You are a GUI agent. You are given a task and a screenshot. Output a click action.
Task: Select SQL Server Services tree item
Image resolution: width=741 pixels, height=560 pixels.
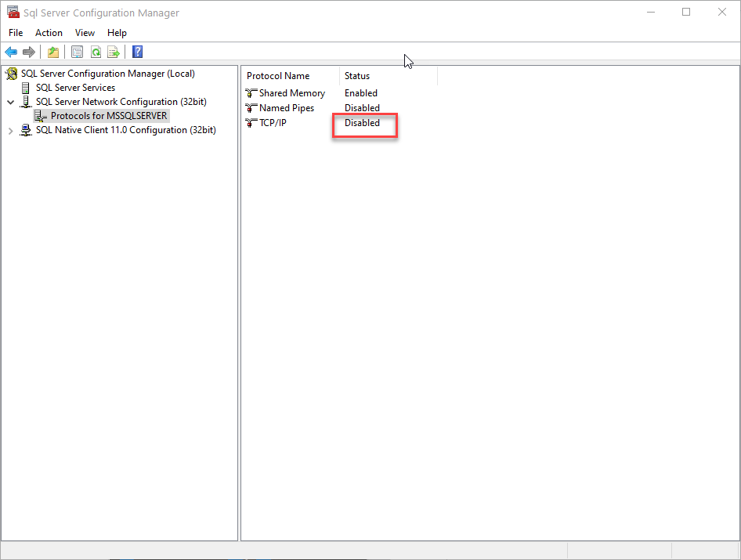(76, 88)
